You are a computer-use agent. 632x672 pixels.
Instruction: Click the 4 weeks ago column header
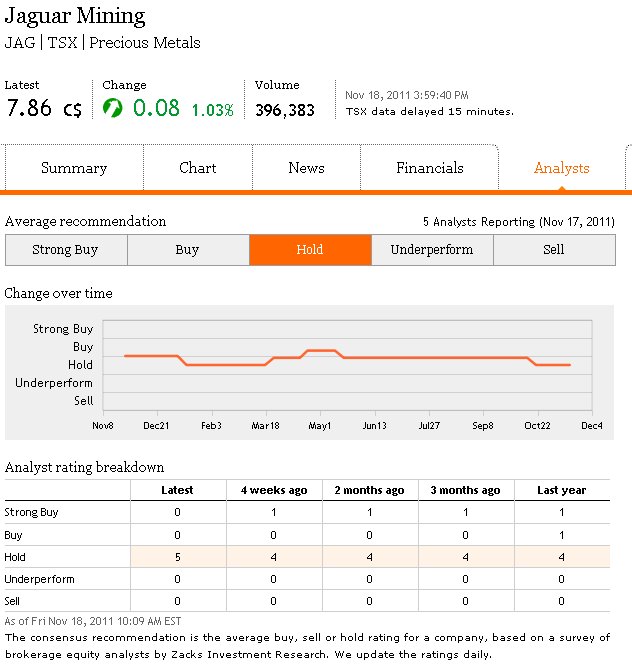pyautogui.click(x=274, y=490)
